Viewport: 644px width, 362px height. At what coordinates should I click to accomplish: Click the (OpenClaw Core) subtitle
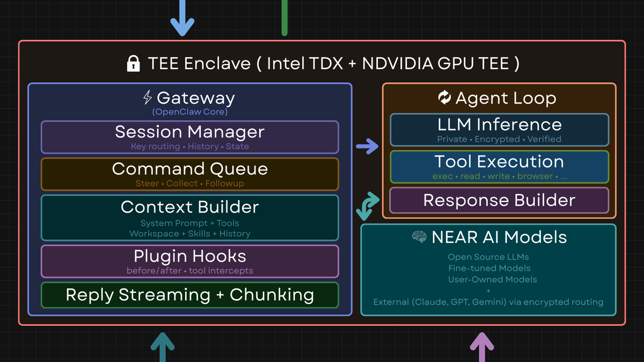[190, 112]
